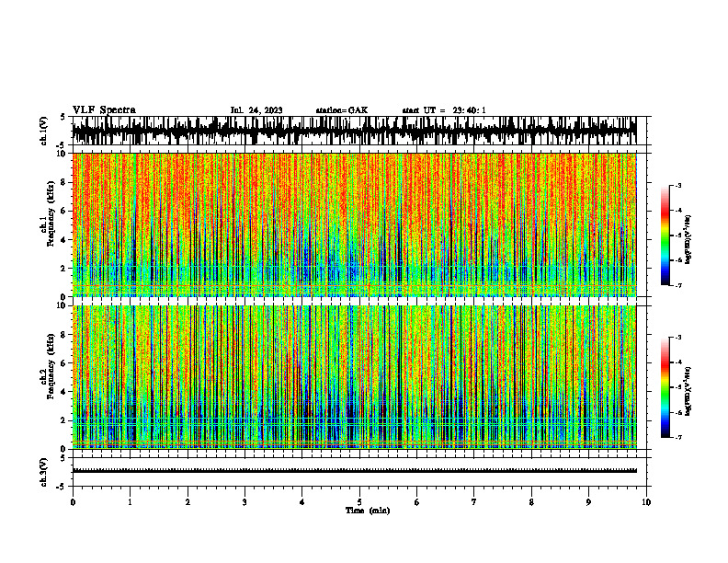Click the ch.2 spectrogram color scale bar
728x563 pixels.
665,387
